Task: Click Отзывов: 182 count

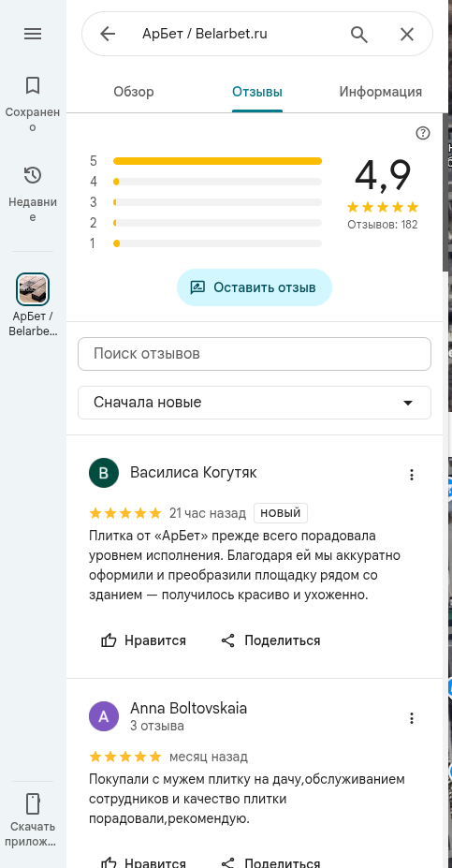Action: tap(383, 225)
